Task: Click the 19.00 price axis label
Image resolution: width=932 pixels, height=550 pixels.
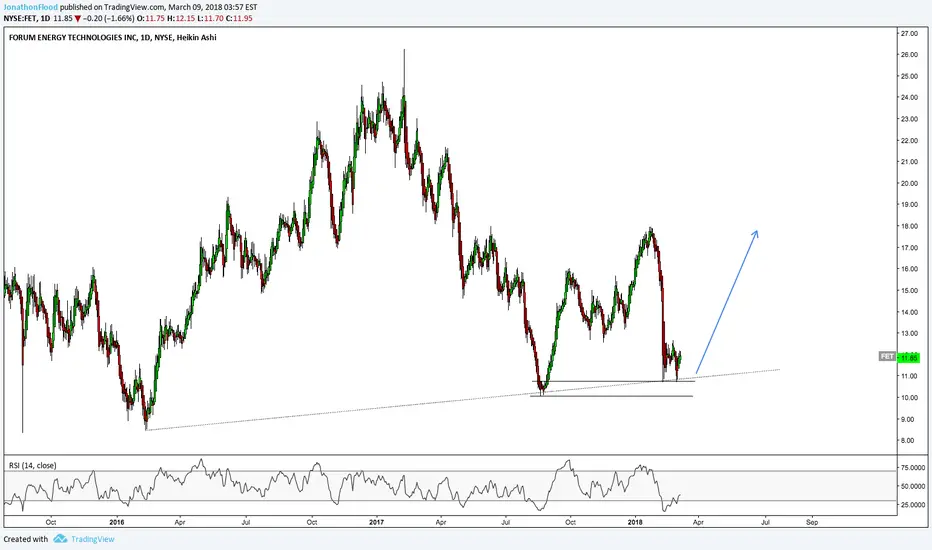Action: 909,205
